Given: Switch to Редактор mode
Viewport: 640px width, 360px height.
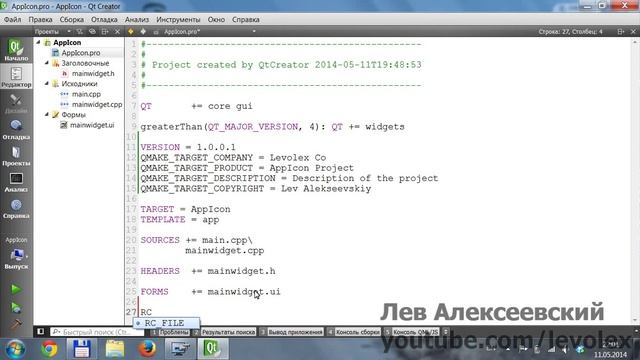Looking at the screenshot, I should tap(16, 77).
